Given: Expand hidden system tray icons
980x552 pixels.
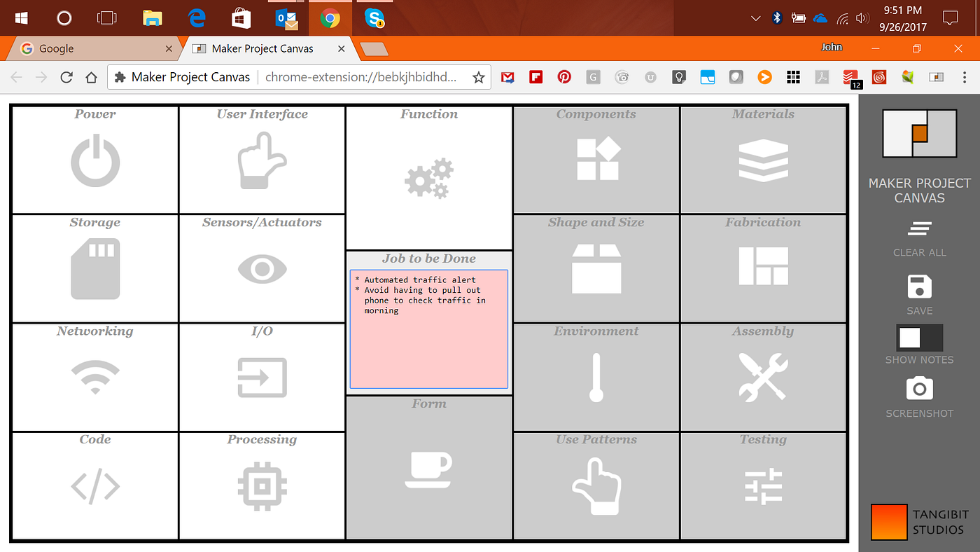Looking at the screenshot, I should (755, 18).
